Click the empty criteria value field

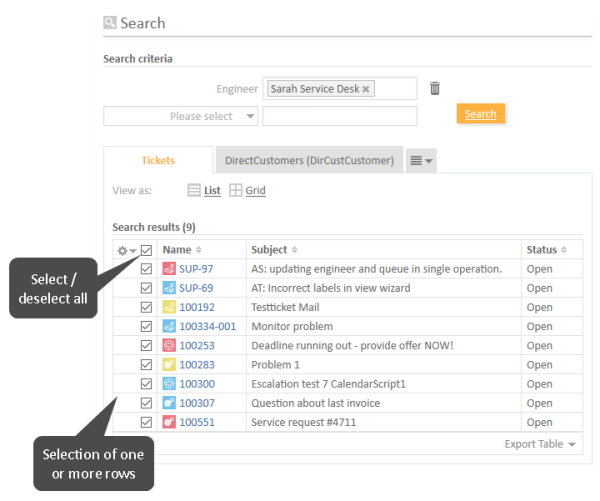(340, 116)
